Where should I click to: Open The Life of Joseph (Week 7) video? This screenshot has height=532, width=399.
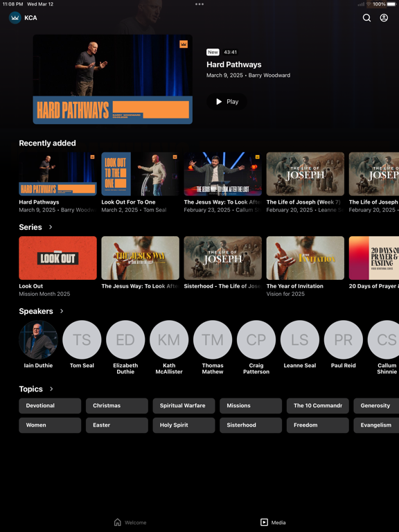pyautogui.click(x=305, y=174)
